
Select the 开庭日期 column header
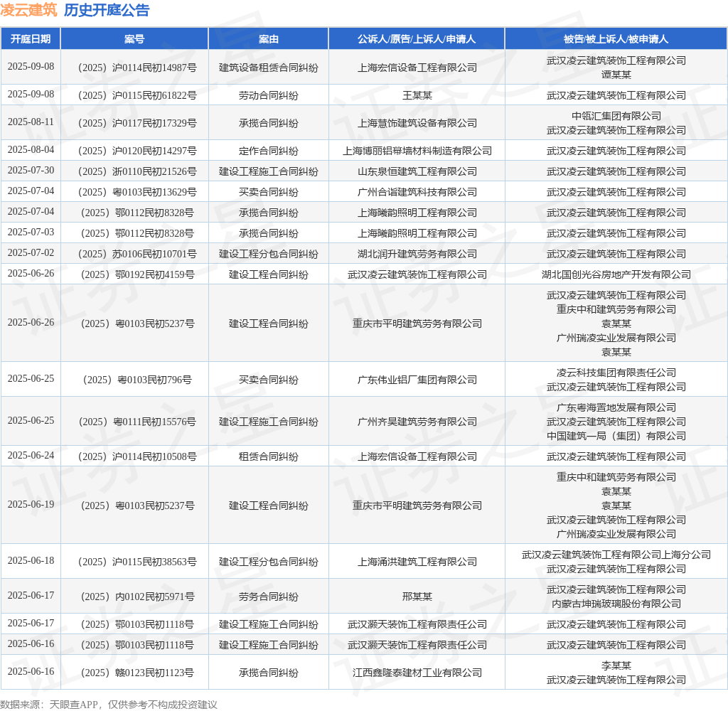click(x=31, y=39)
